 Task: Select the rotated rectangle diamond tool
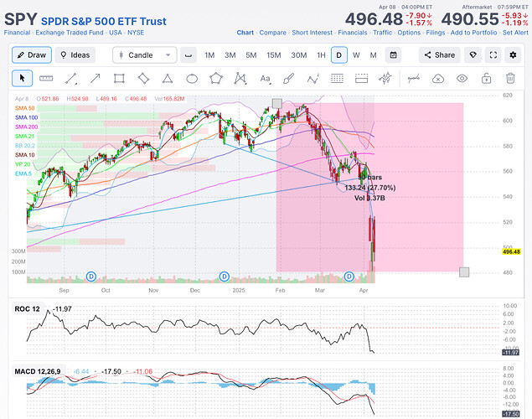pyautogui.click(x=143, y=79)
